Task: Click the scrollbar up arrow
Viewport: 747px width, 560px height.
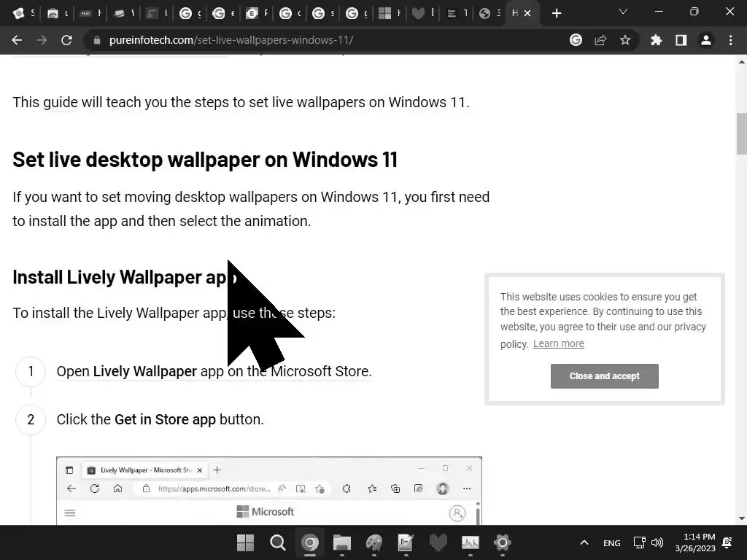Action: tap(742, 61)
